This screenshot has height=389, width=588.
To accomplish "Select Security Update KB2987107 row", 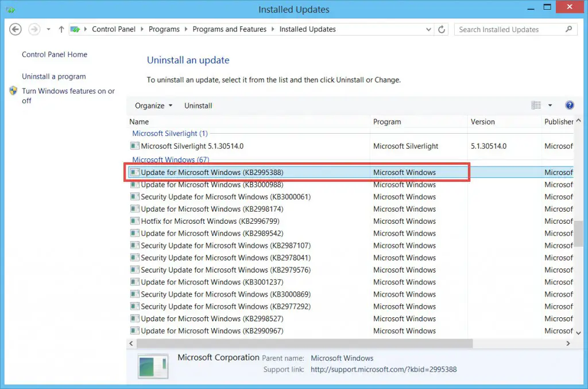I will click(351, 246).
